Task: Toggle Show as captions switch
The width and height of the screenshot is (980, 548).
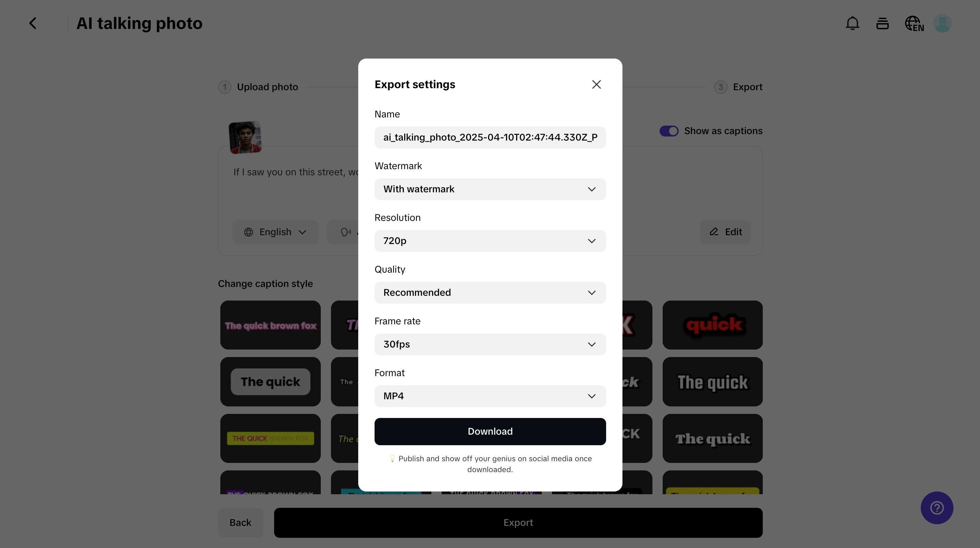Action: pyautogui.click(x=669, y=131)
